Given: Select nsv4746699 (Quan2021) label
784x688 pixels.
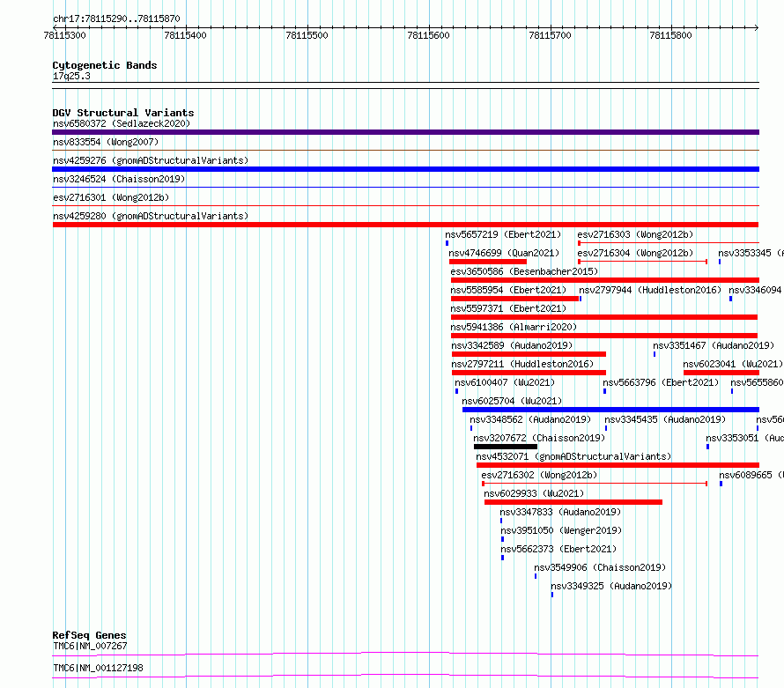Looking at the screenshot, I should coord(504,253).
